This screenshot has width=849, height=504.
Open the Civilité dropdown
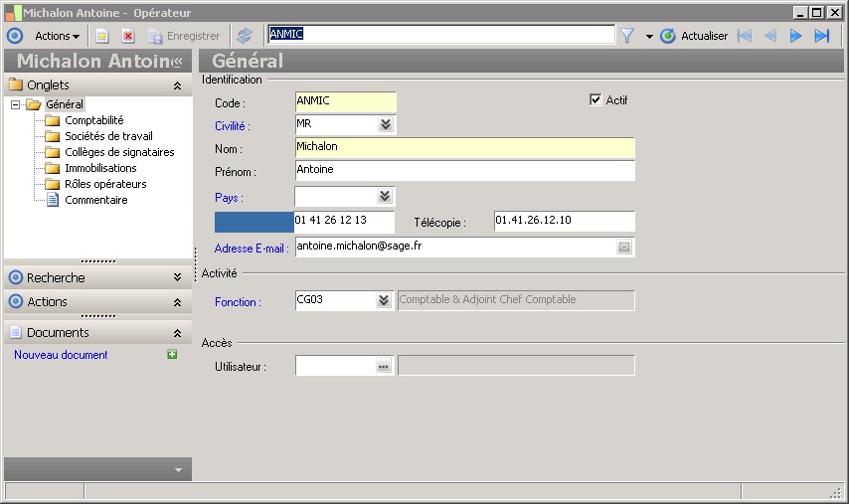coord(385,124)
